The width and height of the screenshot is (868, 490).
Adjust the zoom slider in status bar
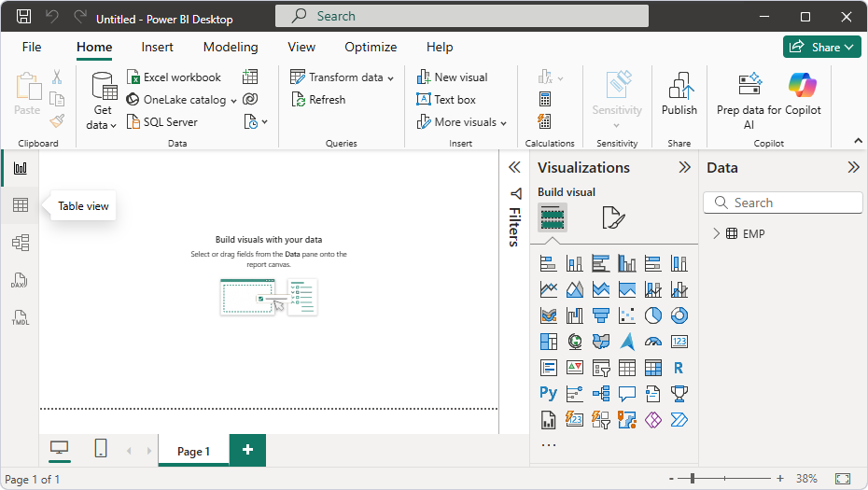pos(692,479)
